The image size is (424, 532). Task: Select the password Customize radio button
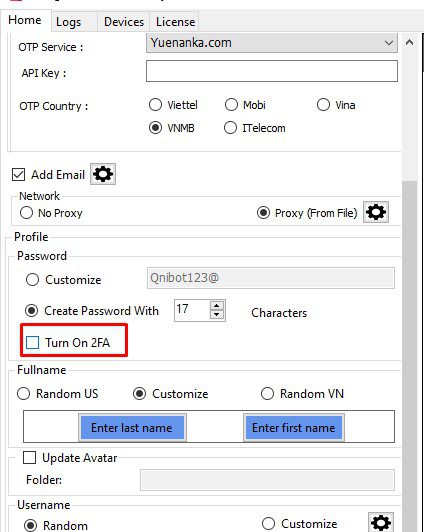click(x=32, y=280)
